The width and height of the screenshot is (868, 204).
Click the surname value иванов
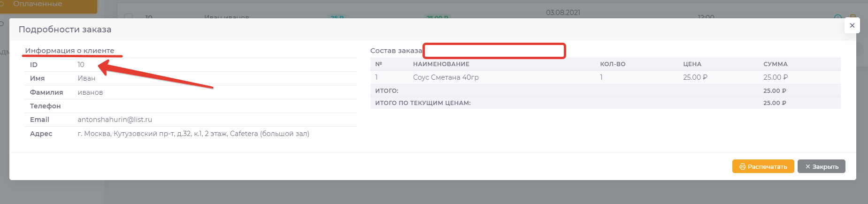coord(90,92)
